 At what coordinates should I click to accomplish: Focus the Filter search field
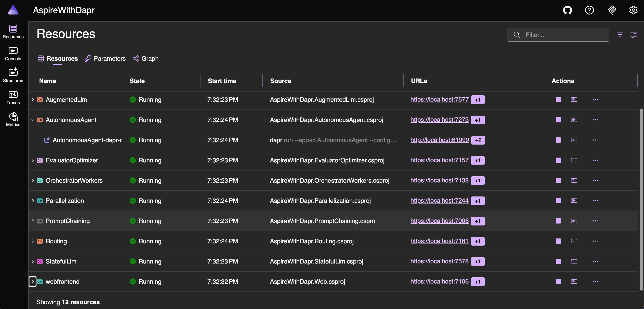[x=558, y=35]
